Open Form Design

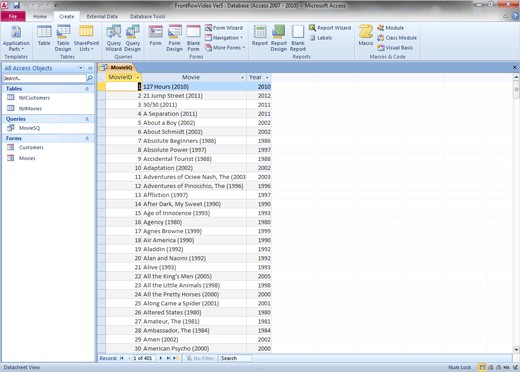(174, 38)
